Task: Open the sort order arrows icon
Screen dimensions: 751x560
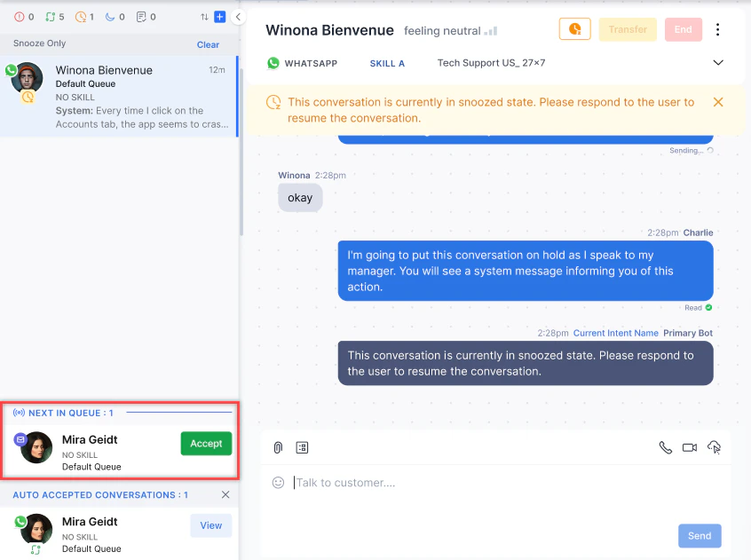Action: 204,17
